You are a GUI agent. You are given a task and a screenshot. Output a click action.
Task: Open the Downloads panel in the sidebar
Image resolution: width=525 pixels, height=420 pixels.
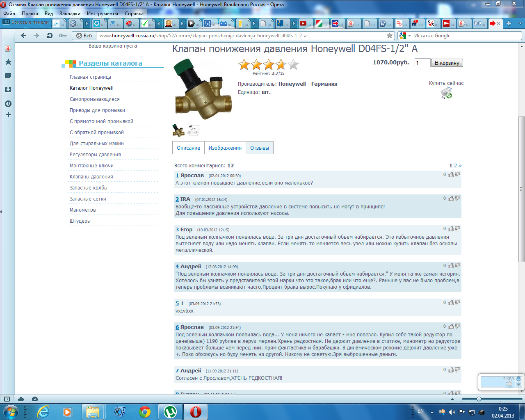8,90
